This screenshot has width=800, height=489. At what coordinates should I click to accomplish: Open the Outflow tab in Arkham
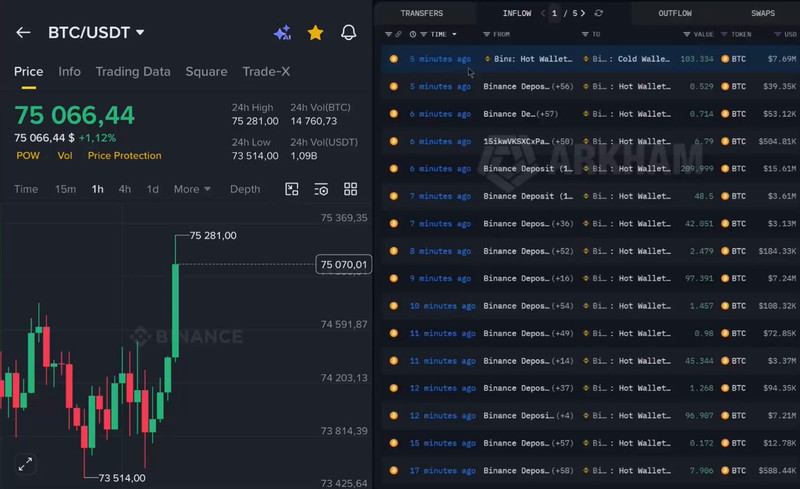(x=675, y=13)
